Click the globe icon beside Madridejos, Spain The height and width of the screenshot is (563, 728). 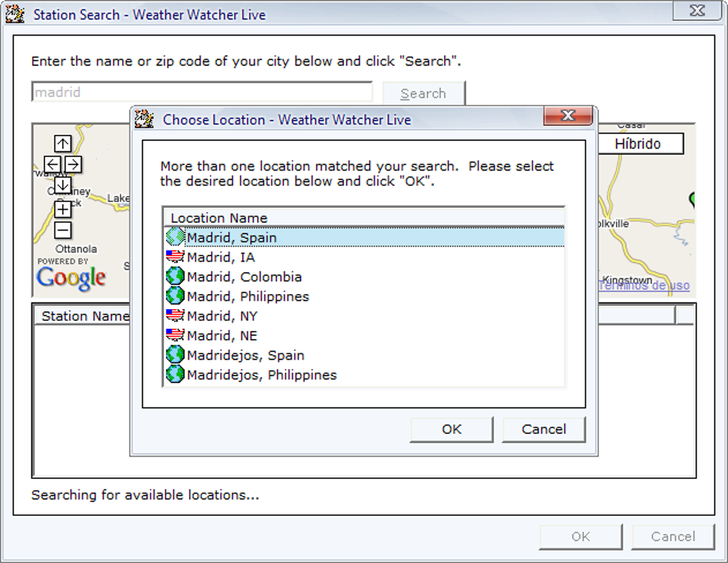point(175,355)
